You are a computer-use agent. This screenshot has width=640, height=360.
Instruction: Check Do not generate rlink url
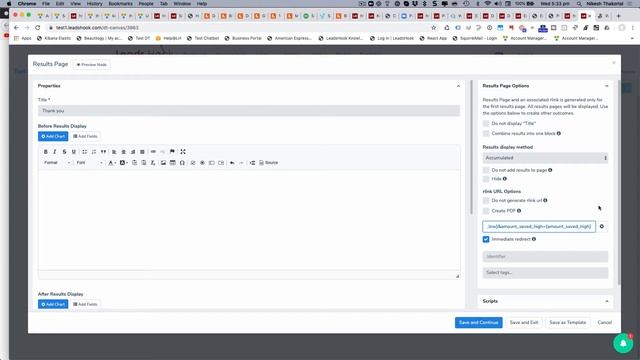[486, 200]
